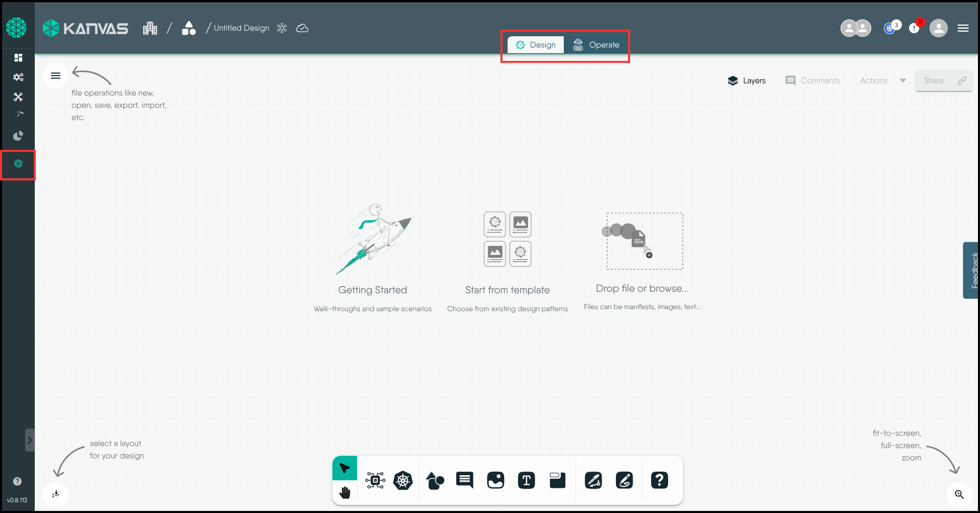Switch to the hand pan tool
Screen dimensions: 980x513
345,493
